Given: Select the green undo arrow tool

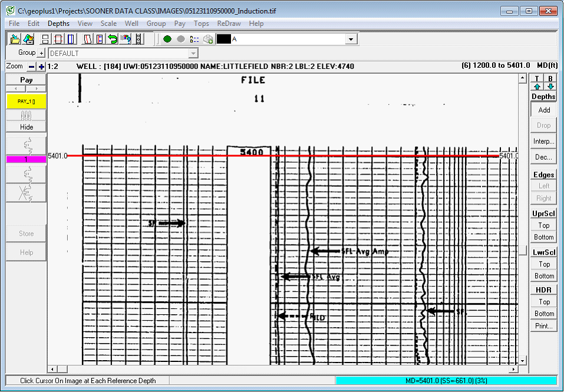Looking at the screenshot, I should [x=112, y=39].
